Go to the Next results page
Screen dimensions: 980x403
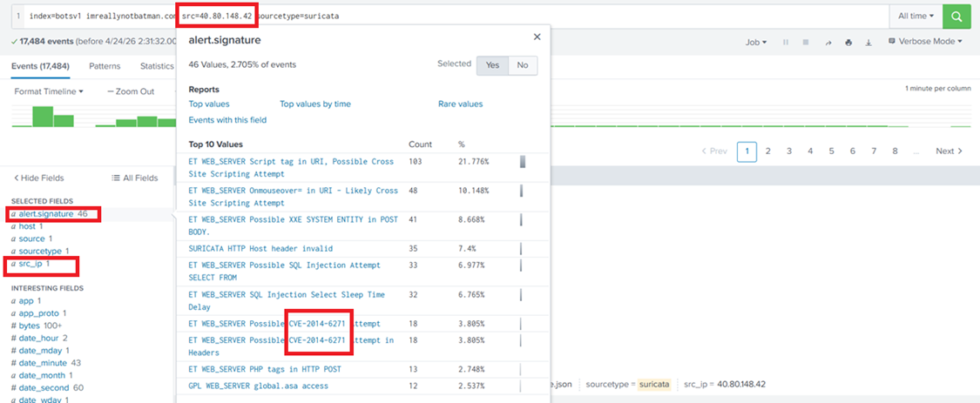[x=949, y=151]
